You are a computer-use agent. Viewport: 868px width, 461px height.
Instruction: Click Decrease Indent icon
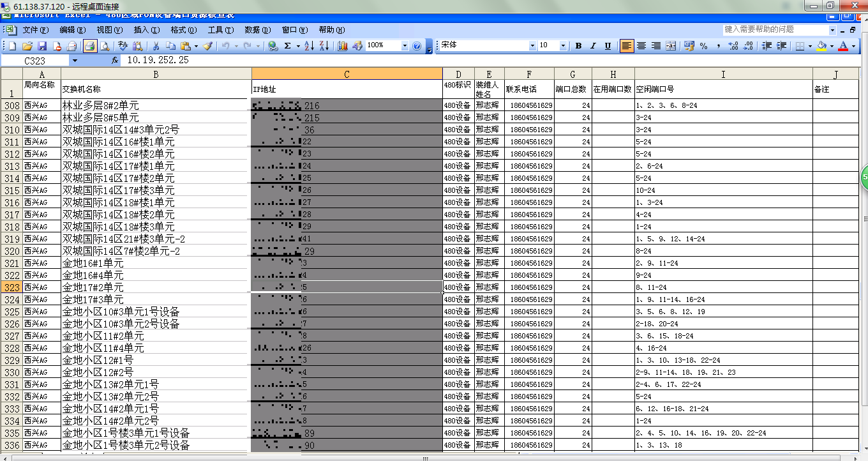pos(766,46)
